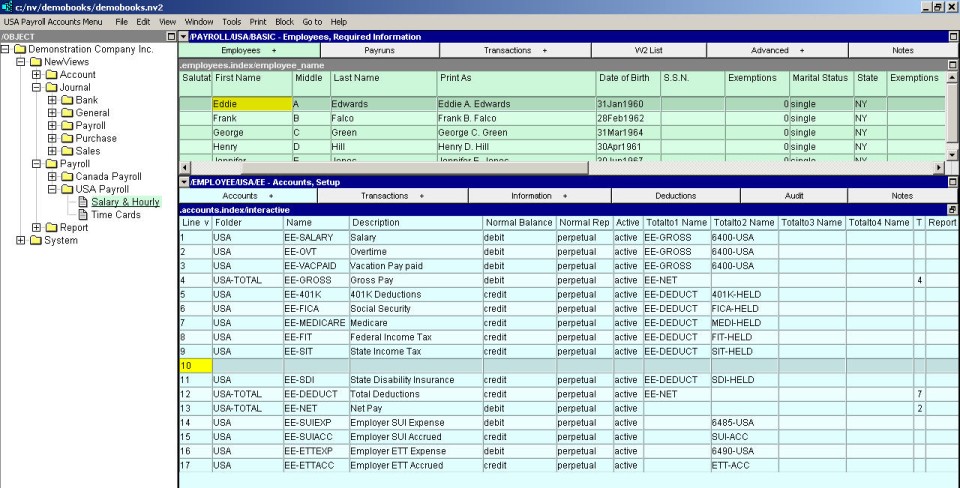Select the EE-GROSS account name cell

click(304, 282)
